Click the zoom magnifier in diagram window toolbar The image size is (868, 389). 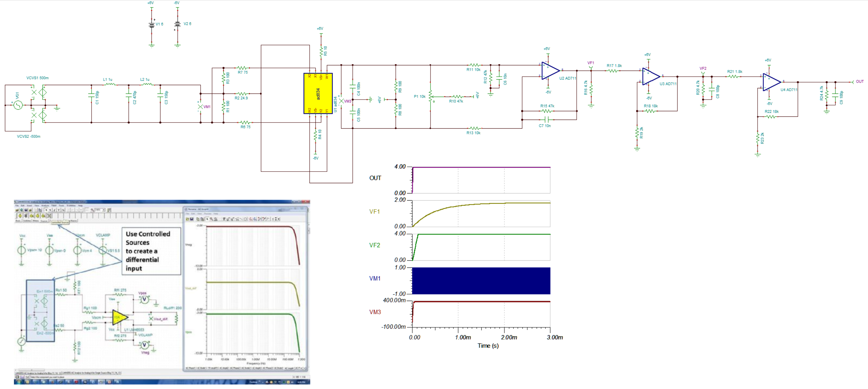pyautogui.click(x=211, y=219)
